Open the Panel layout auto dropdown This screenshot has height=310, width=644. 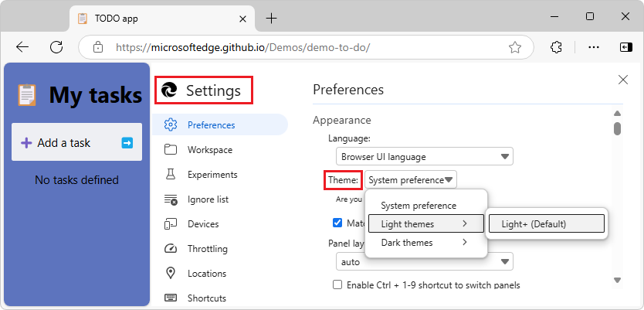tap(424, 261)
